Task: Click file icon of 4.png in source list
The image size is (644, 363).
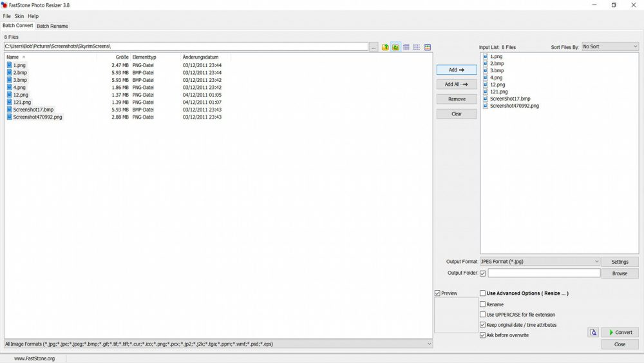Action: click(x=9, y=87)
